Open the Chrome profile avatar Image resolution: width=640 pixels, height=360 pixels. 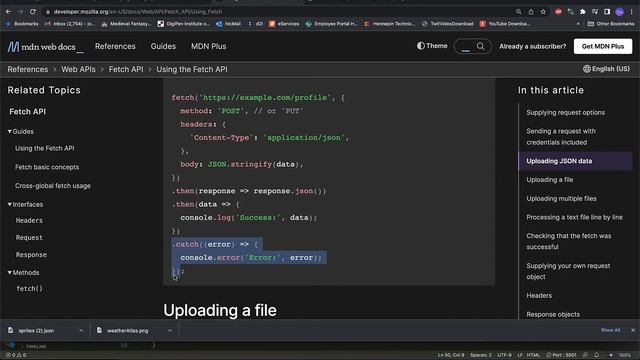[x=620, y=12]
